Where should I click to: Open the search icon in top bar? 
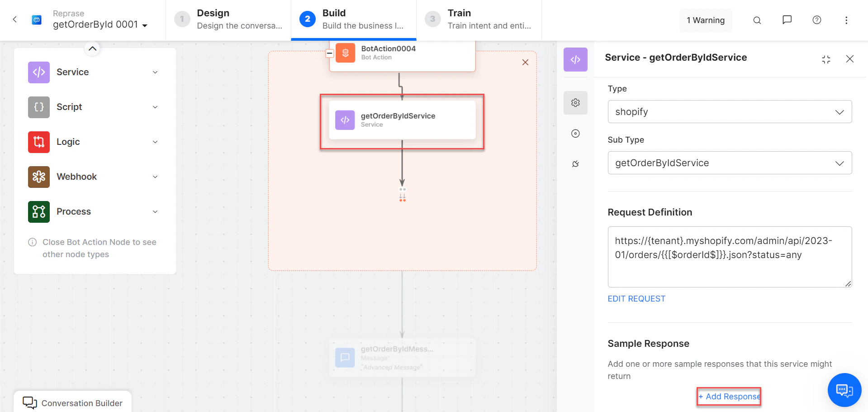pyautogui.click(x=757, y=20)
